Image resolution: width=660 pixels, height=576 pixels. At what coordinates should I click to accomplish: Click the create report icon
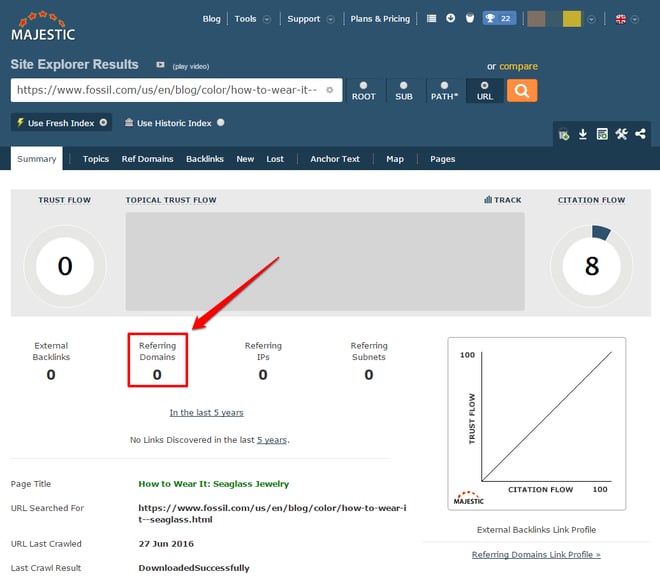(602, 134)
